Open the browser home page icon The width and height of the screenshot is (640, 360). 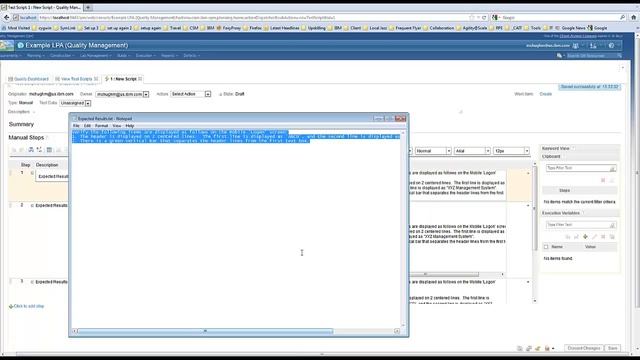click(x=633, y=18)
